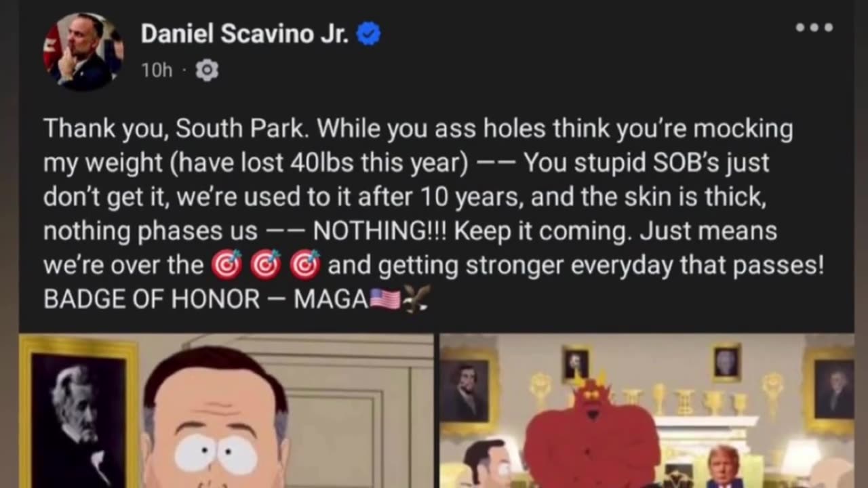Click the blue verified badge
Image resolution: width=868 pixels, height=488 pixels.
(368, 33)
